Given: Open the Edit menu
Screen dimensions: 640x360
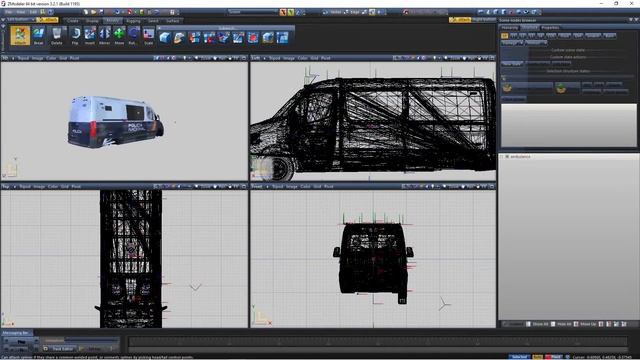Looking at the screenshot, I should 33,12.
